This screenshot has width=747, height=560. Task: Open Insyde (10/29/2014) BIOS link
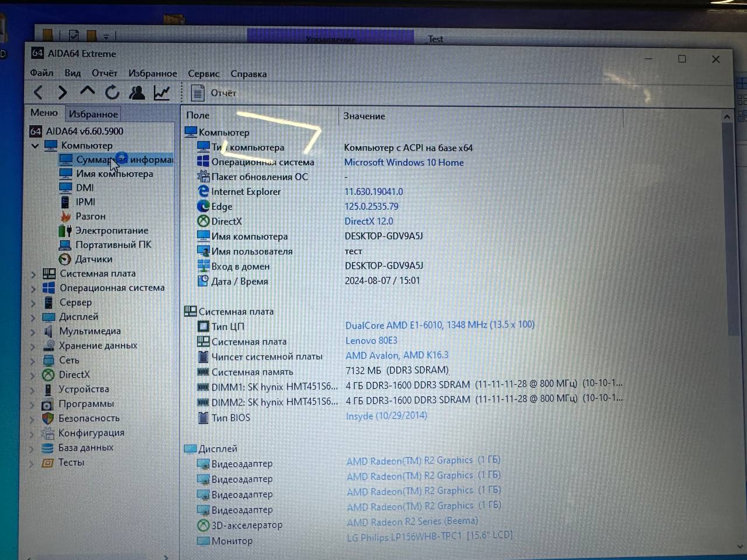click(x=386, y=416)
